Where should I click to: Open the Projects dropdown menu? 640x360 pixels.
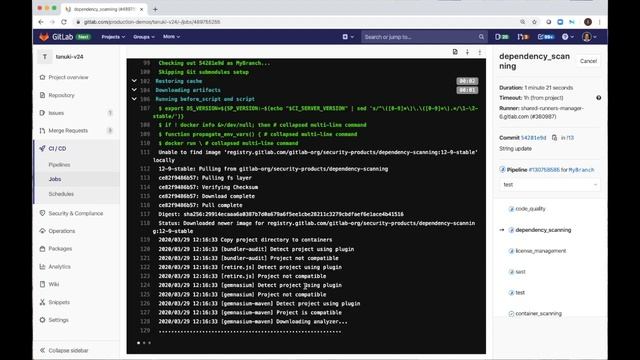pos(113,37)
